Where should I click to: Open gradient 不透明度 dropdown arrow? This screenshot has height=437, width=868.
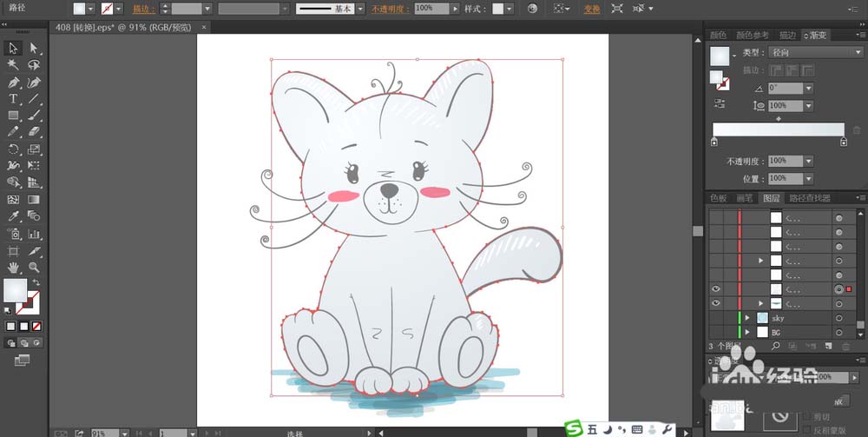[809, 162]
